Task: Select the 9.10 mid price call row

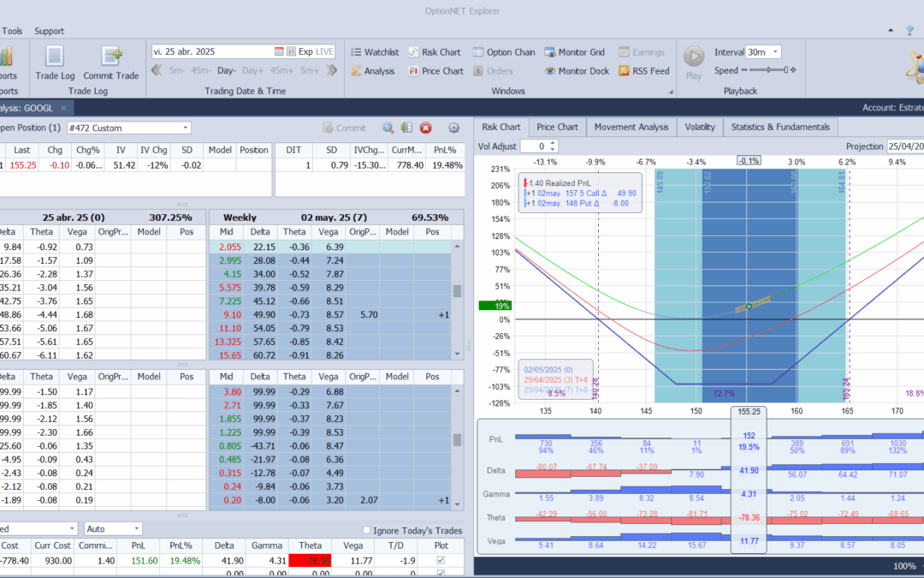Action: point(330,315)
